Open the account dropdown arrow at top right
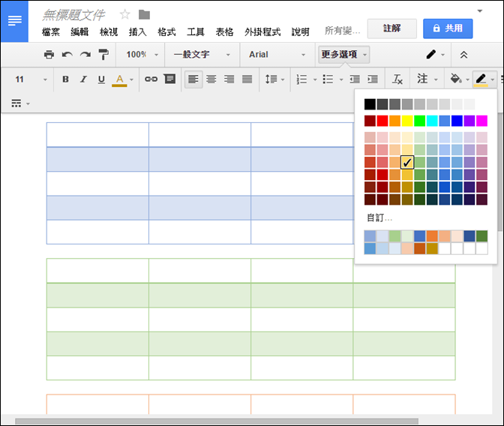The image size is (504, 426). [480, 11]
